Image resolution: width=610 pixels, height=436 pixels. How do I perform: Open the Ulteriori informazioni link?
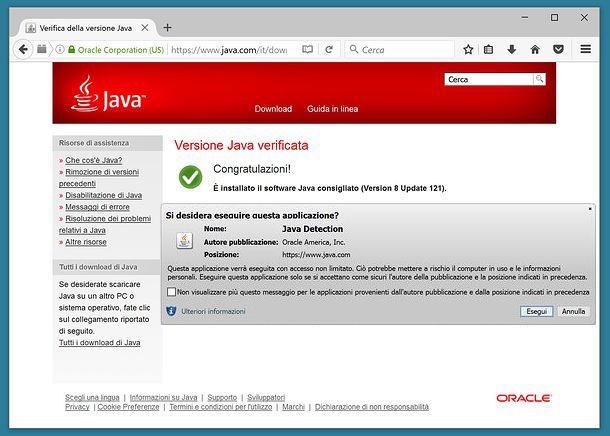[x=213, y=311]
